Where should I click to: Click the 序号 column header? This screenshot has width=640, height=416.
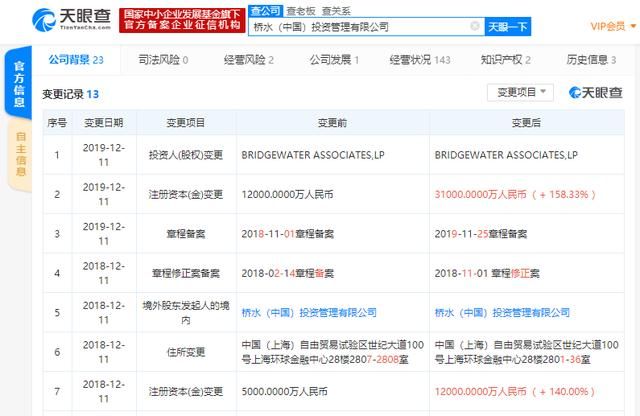(x=57, y=122)
